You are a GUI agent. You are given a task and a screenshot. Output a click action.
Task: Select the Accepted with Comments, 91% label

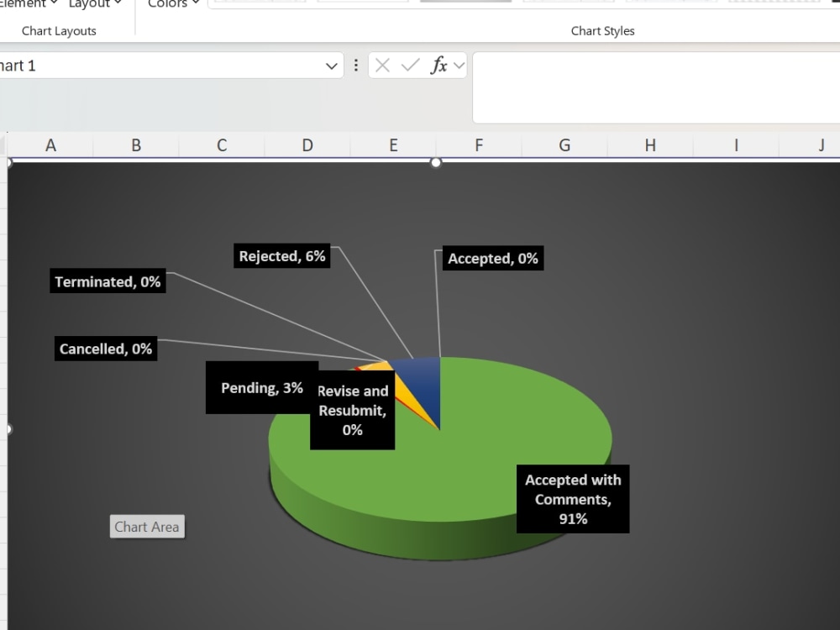tap(573, 499)
